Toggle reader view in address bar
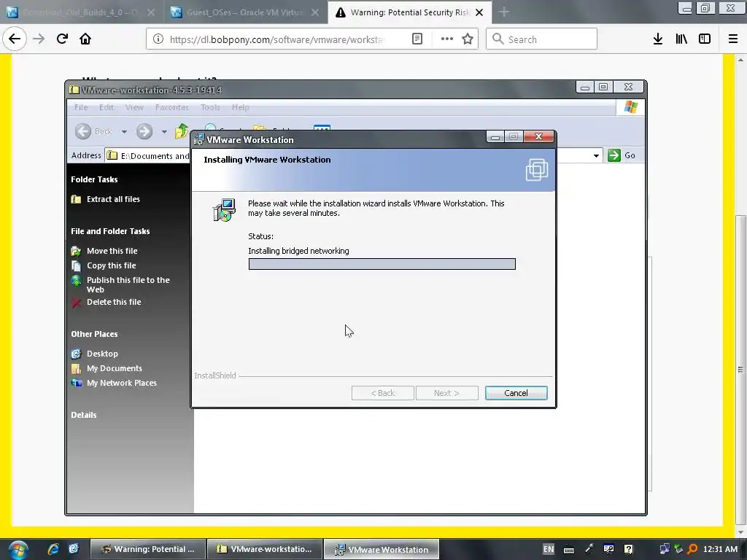The image size is (747, 560). (x=417, y=39)
